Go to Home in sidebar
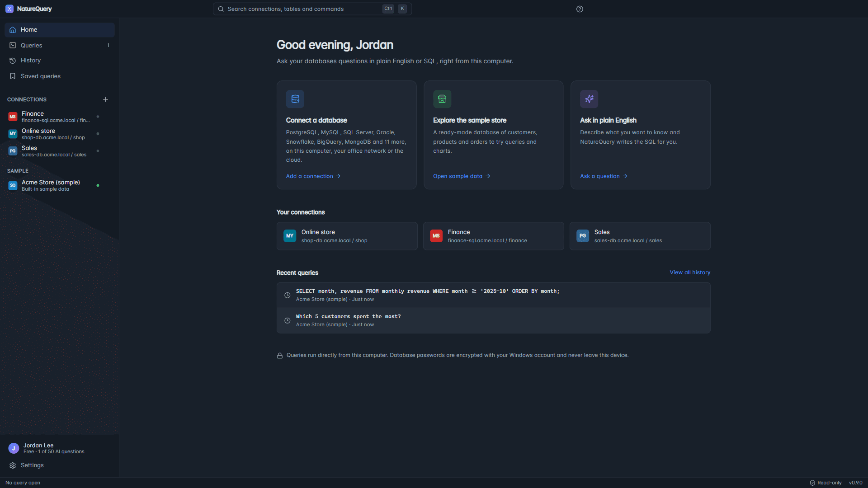Image resolution: width=868 pixels, height=488 pixels. pyautogui.click(x=60, y=30)
